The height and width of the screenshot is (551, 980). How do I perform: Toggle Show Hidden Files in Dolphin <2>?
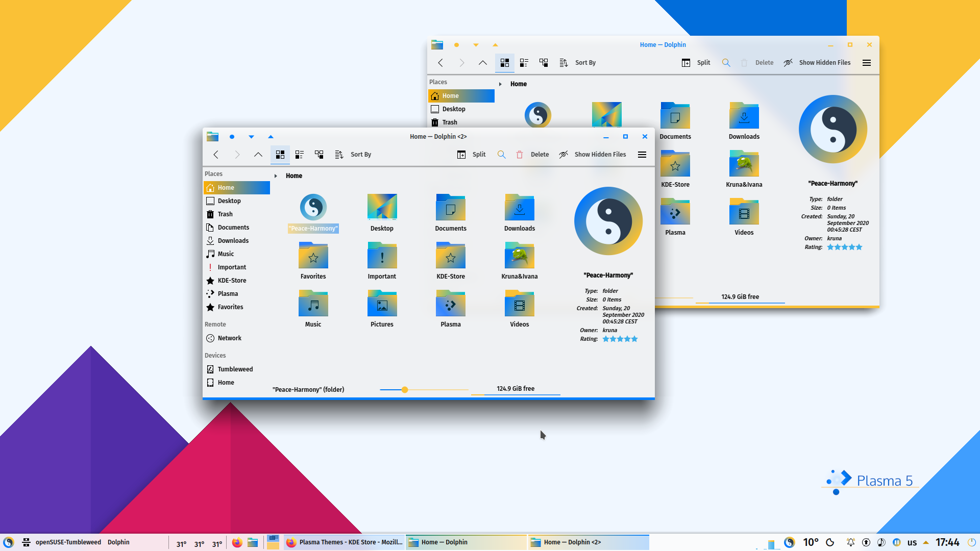(x=593, y=155)
